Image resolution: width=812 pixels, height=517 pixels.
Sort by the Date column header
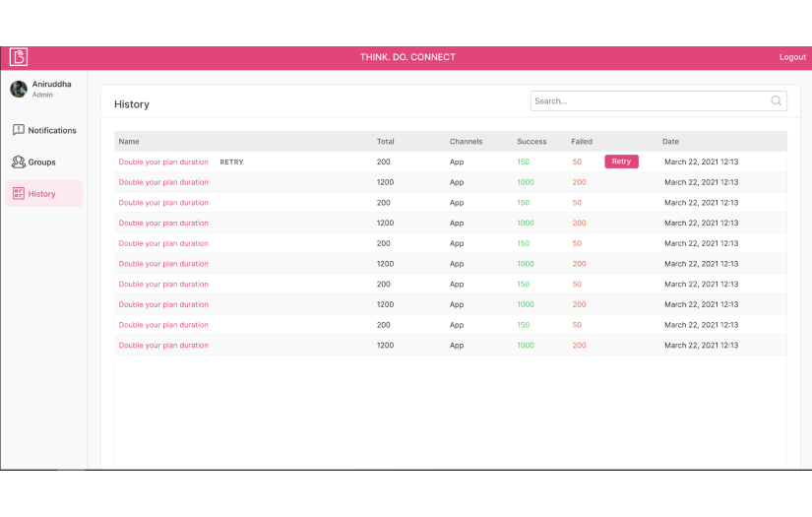tap(670, 142)
